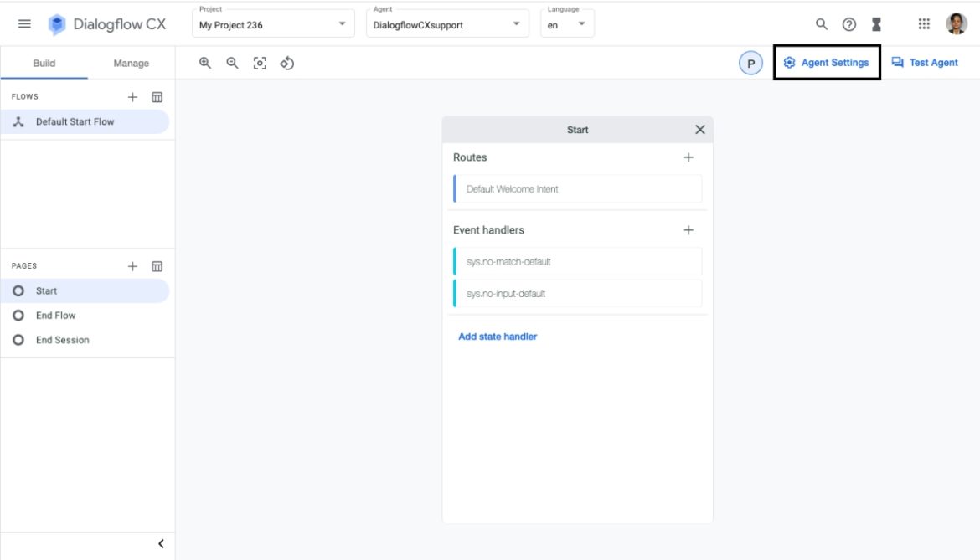Open the hamburger menu
The image size is (980, 560).
(x=23, y=23)
